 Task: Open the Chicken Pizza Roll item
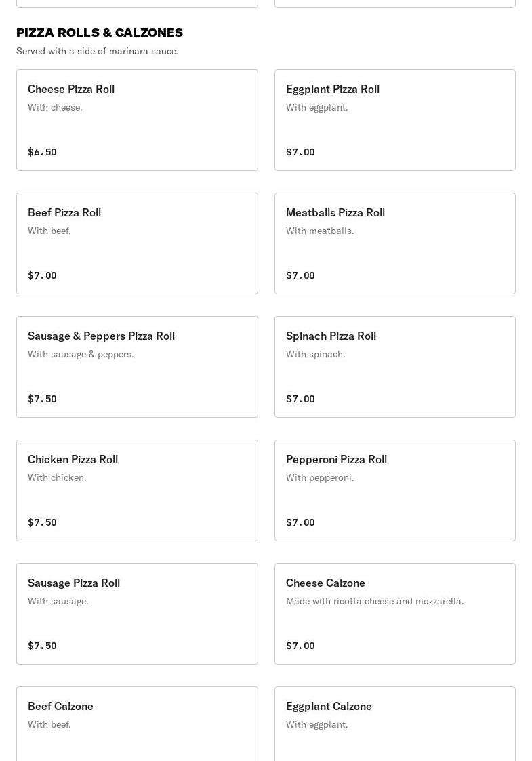coord(137,490)
